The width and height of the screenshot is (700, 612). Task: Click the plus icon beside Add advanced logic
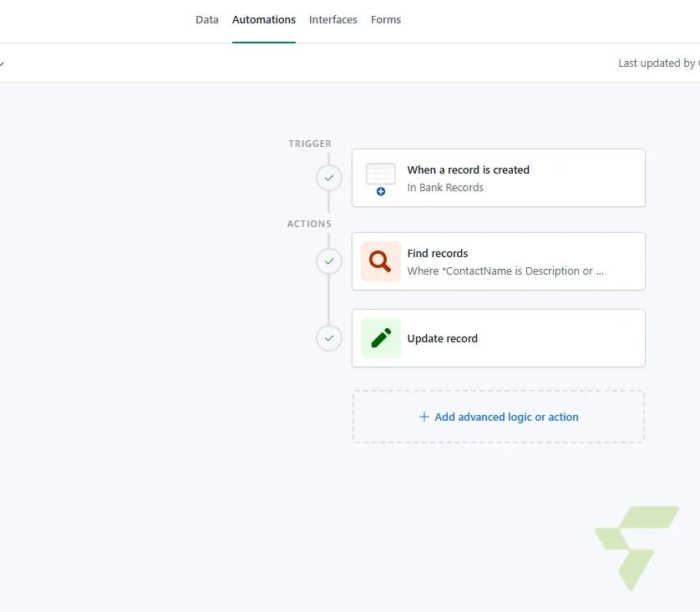coord(424,417)
